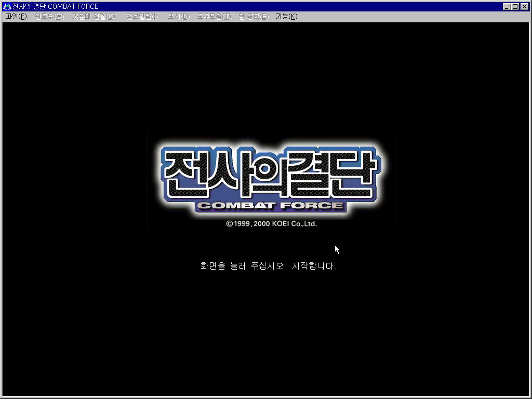532x399 pixels.
Task: Open the 파일(F) menu
Action: pyautogui.click(x=16, y=16)
